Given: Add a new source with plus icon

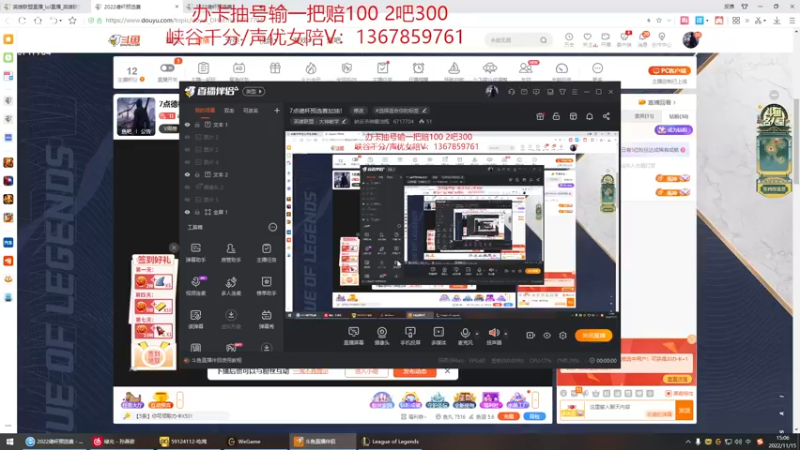Looking at the screenshot, I should point(277,110).
